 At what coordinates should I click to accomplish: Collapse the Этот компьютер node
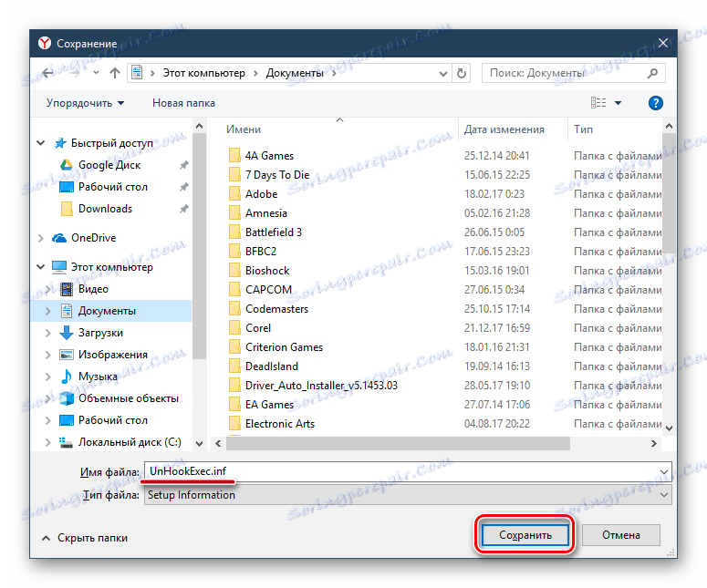click(x=41, y=267)
